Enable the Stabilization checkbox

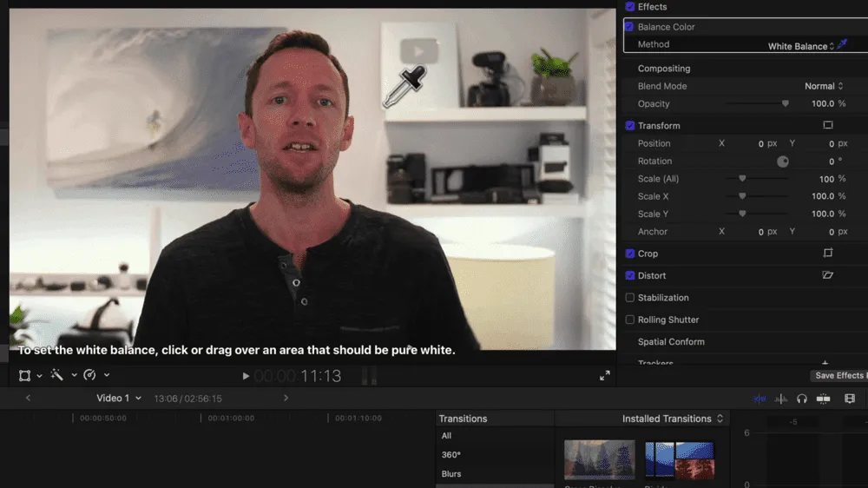[630, 298]
